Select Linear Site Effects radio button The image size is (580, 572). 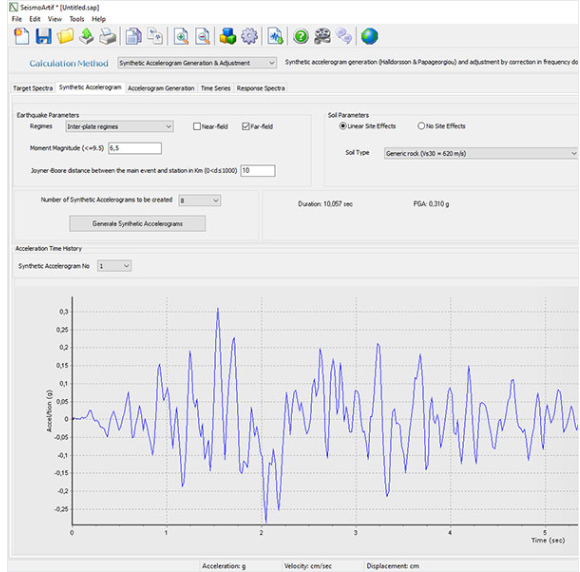click(x=343, y=126)
